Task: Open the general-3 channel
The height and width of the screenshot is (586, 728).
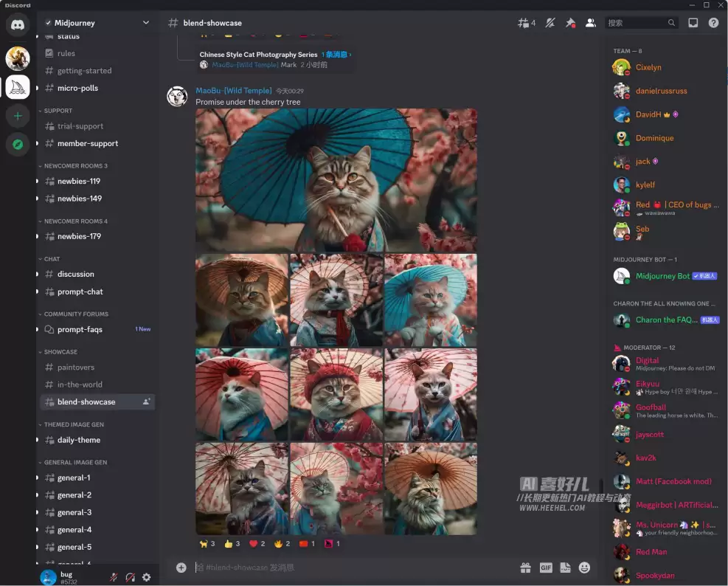Action: (97, 513)
